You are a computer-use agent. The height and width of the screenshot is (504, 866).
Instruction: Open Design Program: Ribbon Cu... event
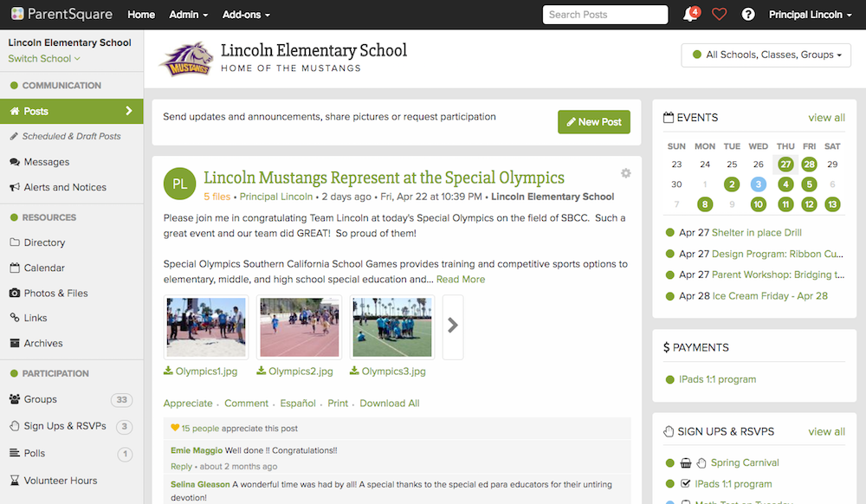coord(778,254)
